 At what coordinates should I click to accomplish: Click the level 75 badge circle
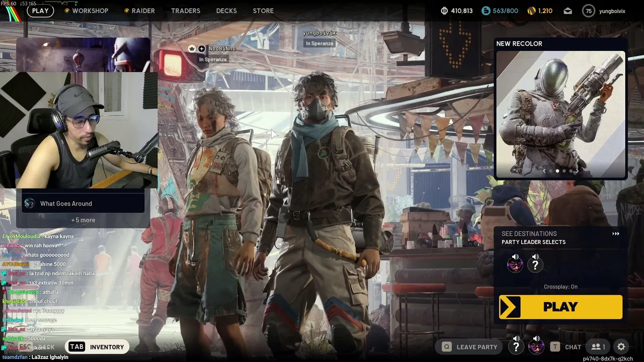pyautogui.click(x=588, y=11)
